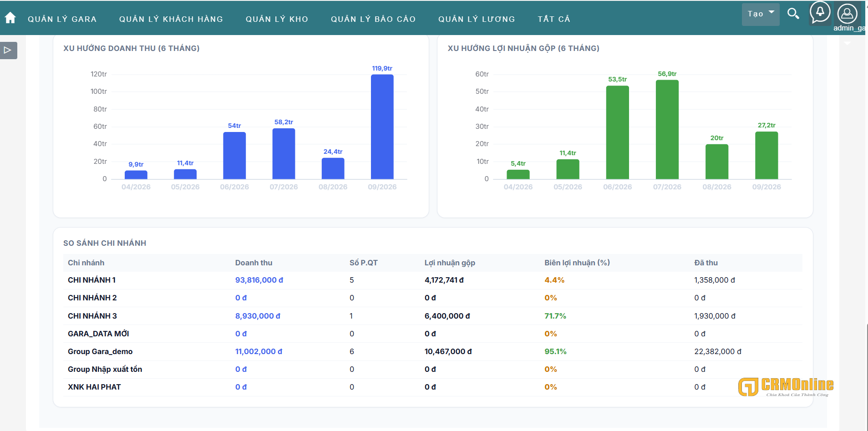Image resolution: width=868 pixels, height=431 pixels.
Task: Click the 06/2026 gross profit bar
Action: [x=618, y=132]
